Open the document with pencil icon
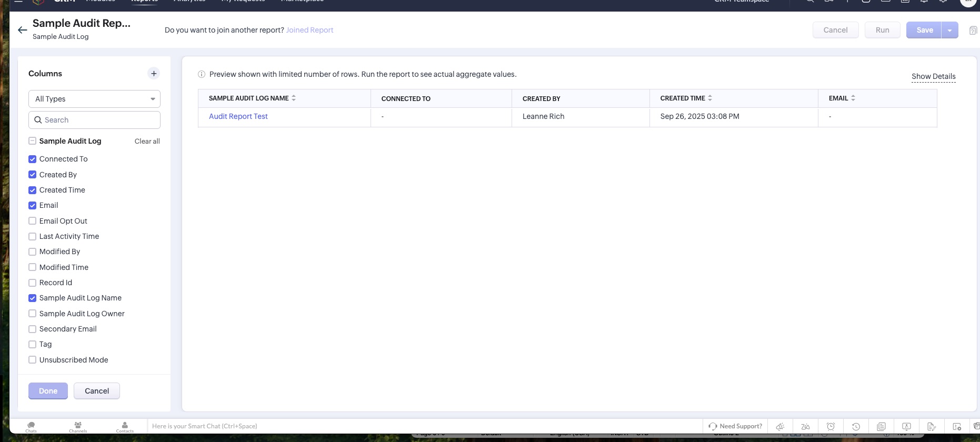 coord(932,426)
